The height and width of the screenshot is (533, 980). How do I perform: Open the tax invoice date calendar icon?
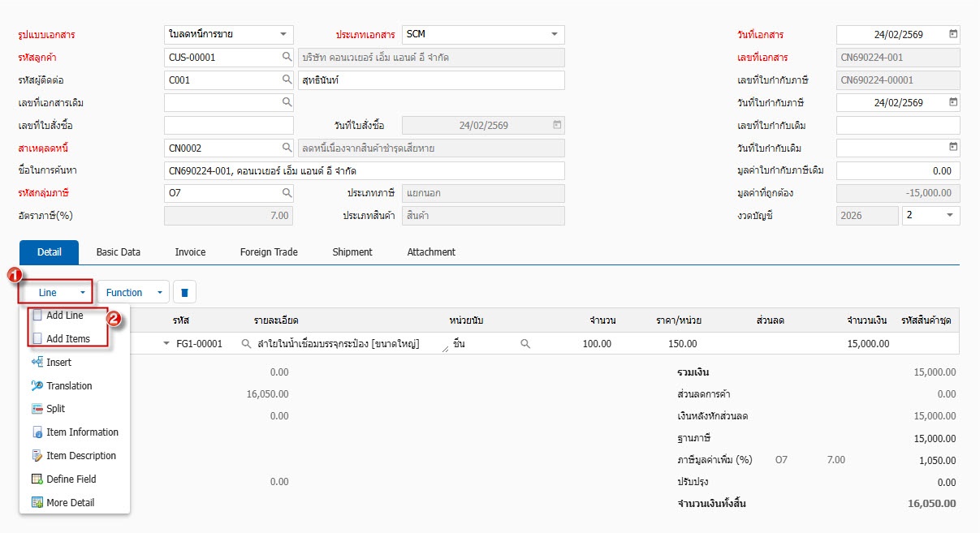tap(953, 103)
